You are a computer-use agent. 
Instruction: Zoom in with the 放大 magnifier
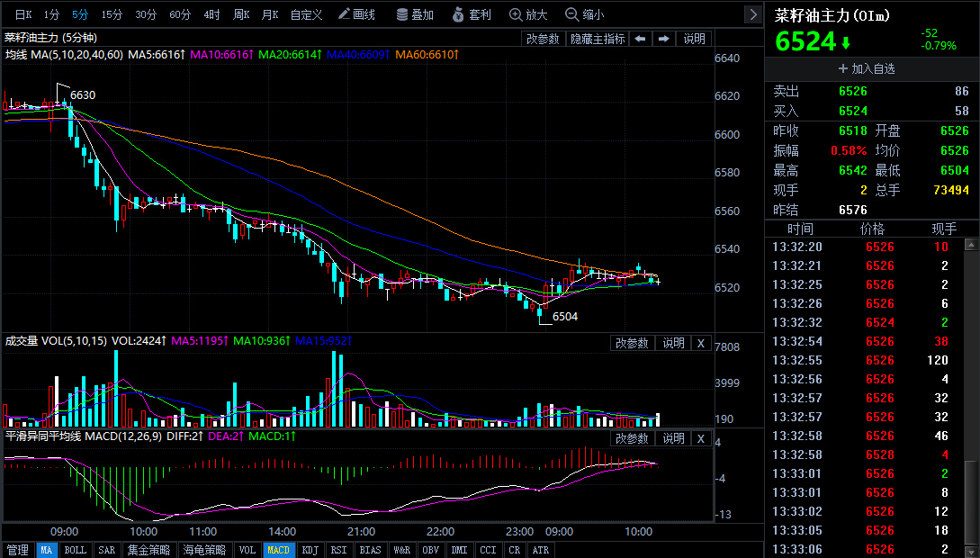point(528,14)
